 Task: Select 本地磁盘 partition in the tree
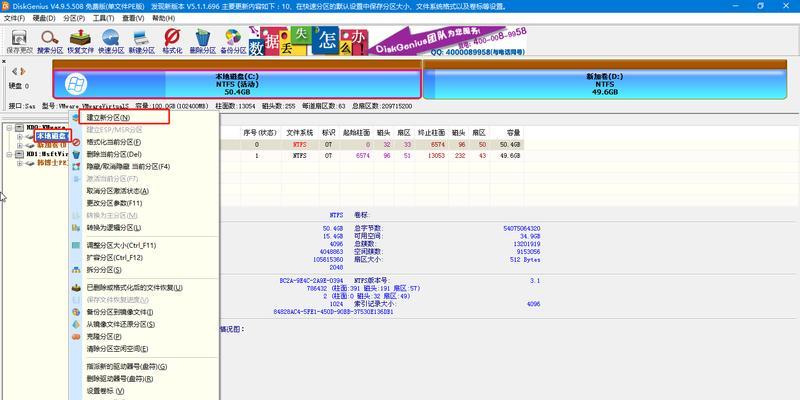(52, 136)
